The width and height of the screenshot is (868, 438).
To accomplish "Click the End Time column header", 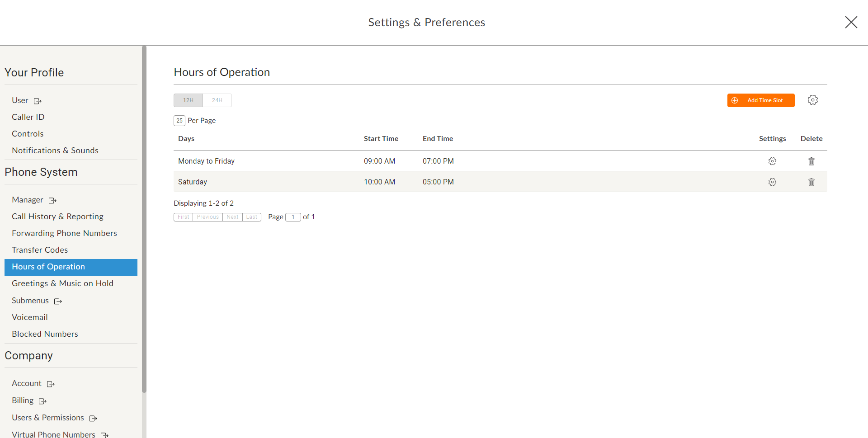I will 438,139.
